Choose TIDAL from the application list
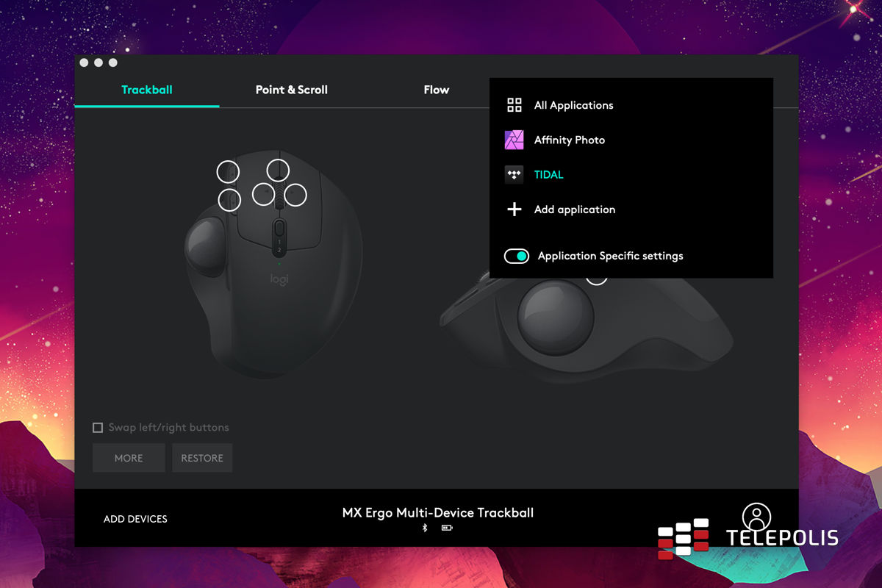The image size is (882, 588). point(548,175)
